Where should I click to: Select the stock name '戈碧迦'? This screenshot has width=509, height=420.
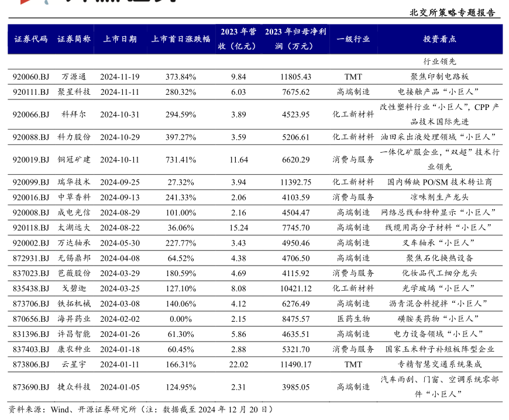click(x=74, y=289)
